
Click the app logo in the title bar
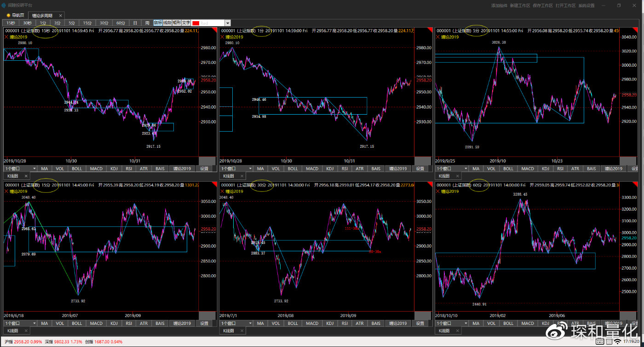point(4,5)
